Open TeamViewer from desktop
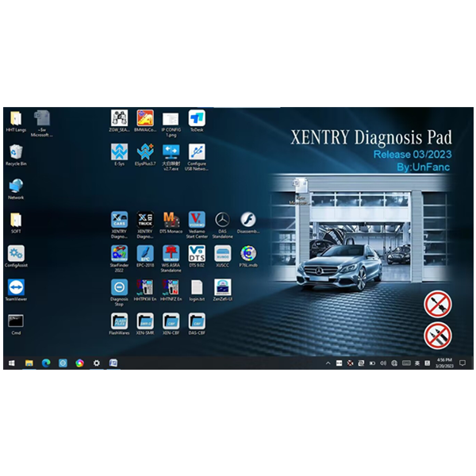 16,286
